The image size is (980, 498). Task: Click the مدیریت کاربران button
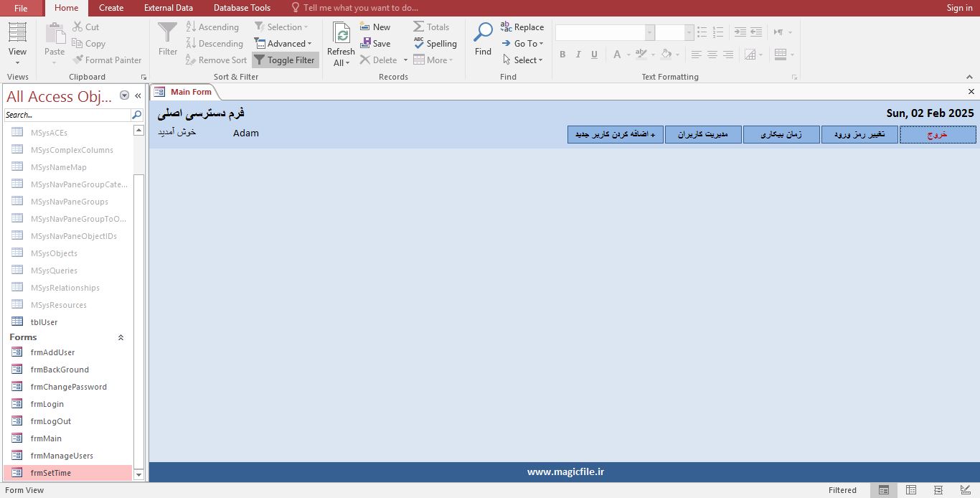[x=702, y=134]
